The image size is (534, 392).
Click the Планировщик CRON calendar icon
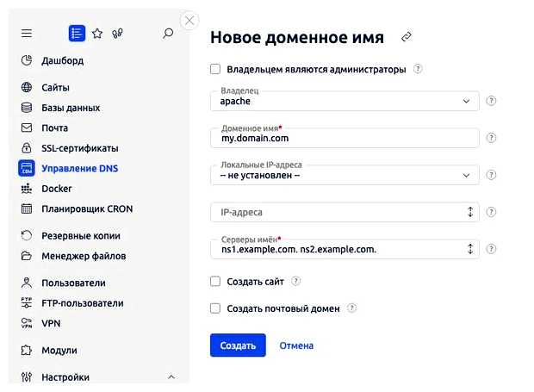pyautogui.click(x=27, y=208)
